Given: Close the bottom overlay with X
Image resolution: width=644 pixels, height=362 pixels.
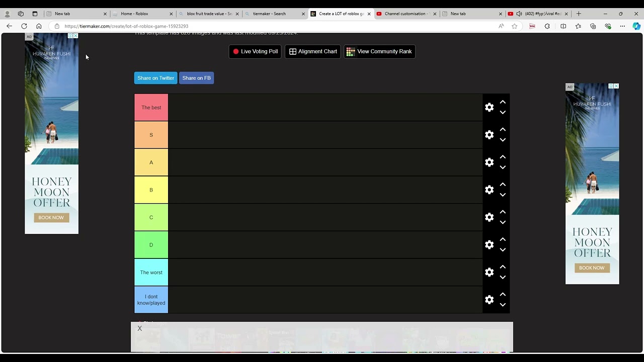Looking at the screenshot, I should coord(140,328).
